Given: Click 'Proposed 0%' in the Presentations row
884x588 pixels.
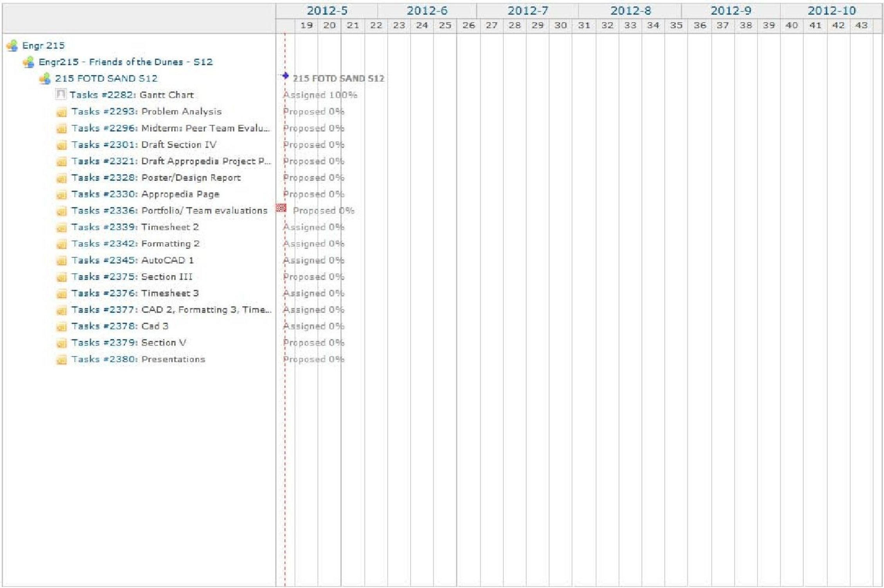Looking at the screenshot, I should click(x=314, y=359).
